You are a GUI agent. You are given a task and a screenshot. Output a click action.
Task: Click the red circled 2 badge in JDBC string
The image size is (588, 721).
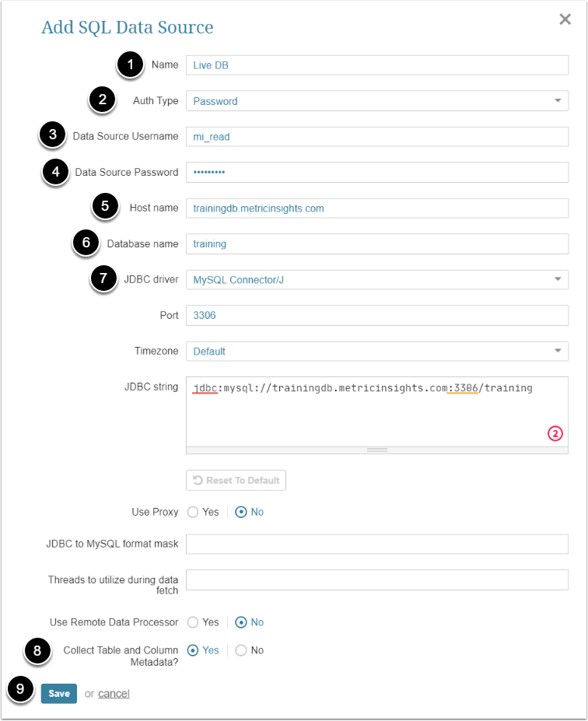click(x=555, y=433)
